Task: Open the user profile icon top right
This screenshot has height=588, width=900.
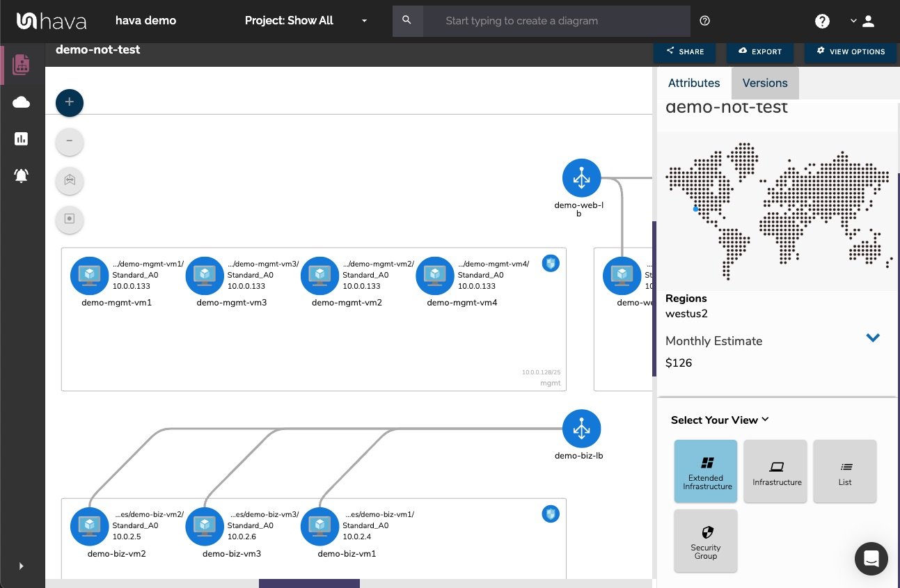Action: [868, 21]
